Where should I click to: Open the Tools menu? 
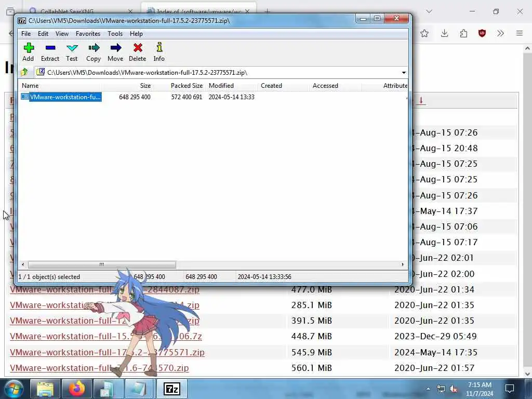coord(115,34)
